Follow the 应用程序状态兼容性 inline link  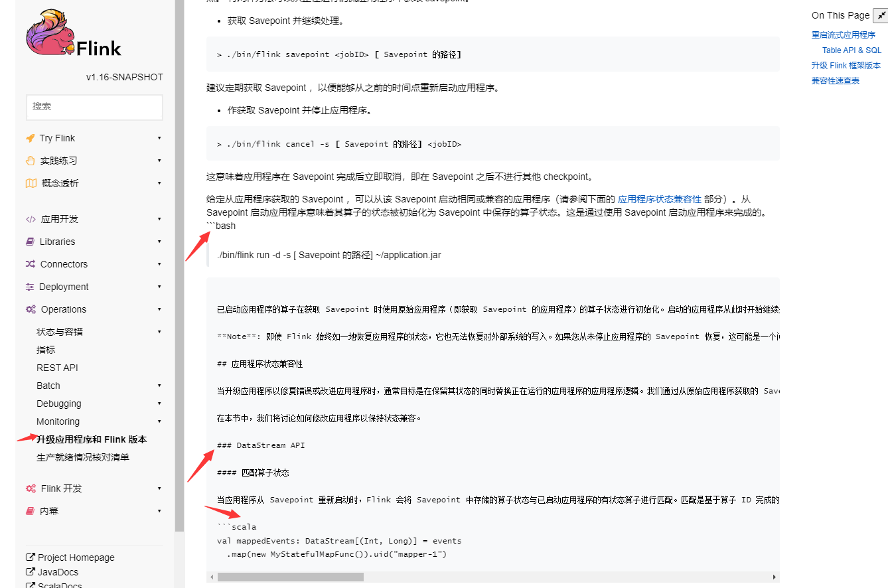tap(660, 199)
